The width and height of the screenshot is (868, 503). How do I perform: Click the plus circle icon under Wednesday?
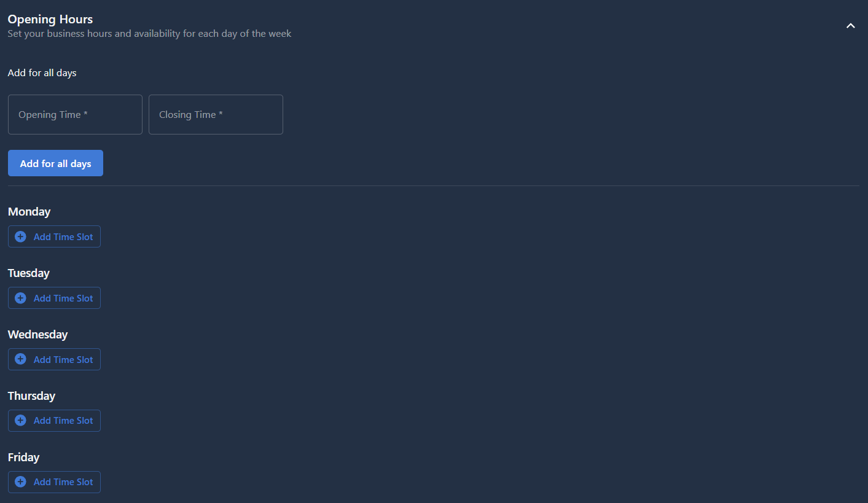tap(20, 359)
